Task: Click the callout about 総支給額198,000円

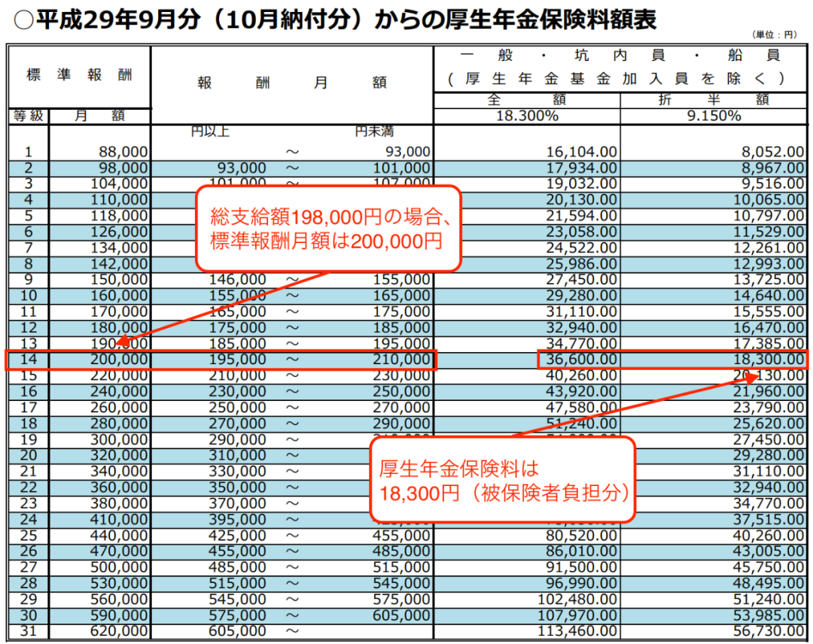Action: 327,229
